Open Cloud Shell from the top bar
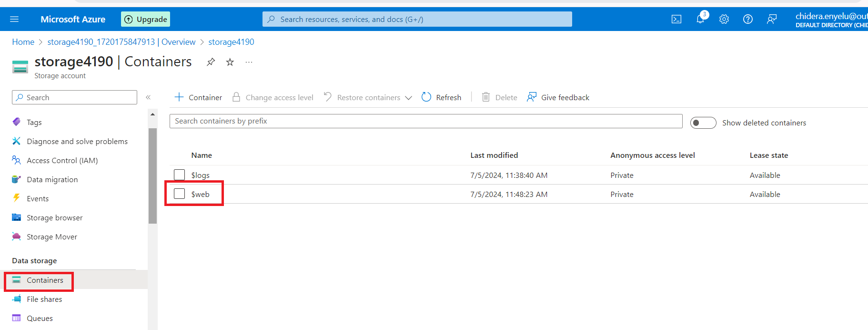The width and height of the screenshot is (868, 330). (676, 19)
